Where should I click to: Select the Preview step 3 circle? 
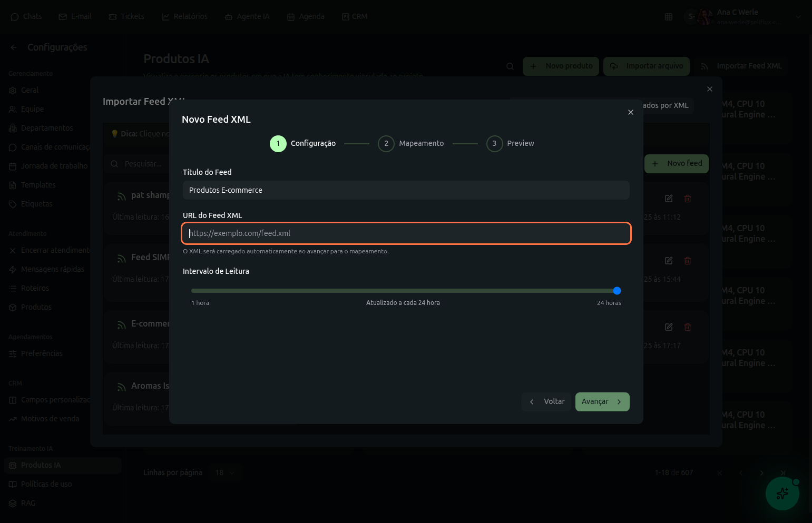click(494, 144)
